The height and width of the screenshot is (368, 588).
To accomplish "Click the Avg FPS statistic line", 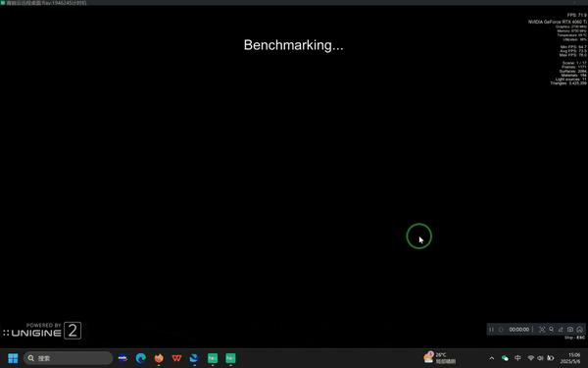I will coord(573,51).
